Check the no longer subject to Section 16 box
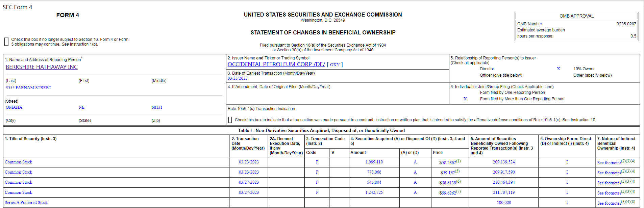The height and width of the screenshot is (208, 644). [6, 42]
